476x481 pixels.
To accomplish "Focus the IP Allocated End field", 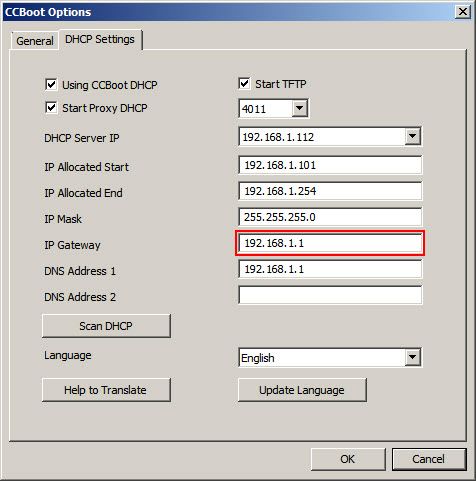I will [330, 191].
